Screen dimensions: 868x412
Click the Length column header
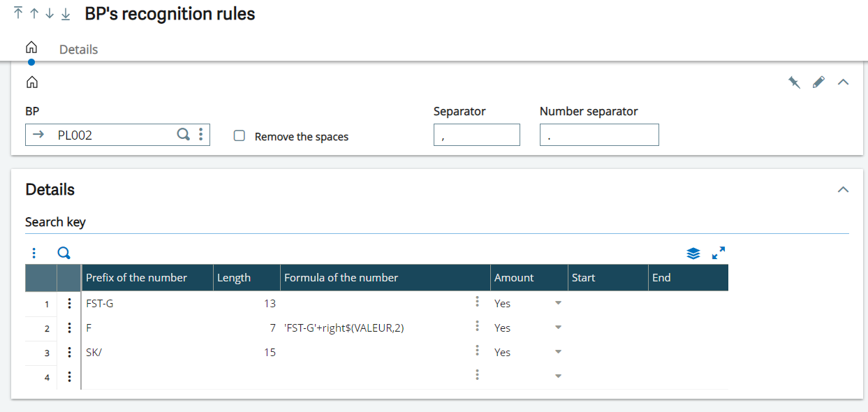click(x=247, y=277)
